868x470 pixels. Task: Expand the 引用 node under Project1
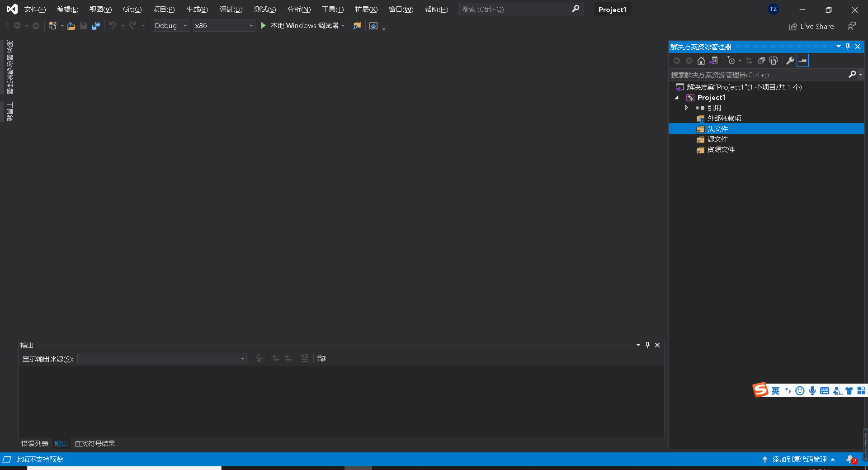[x=686, y=108]
